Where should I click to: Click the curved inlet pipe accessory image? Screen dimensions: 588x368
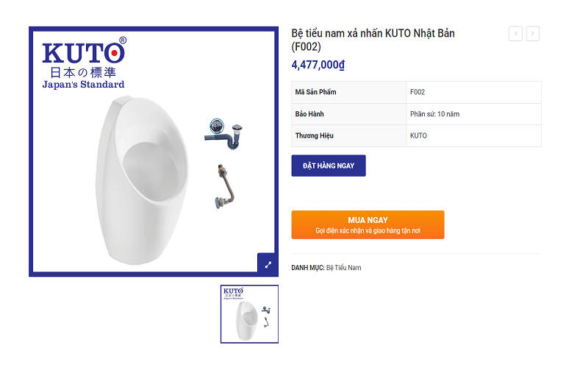225,186
